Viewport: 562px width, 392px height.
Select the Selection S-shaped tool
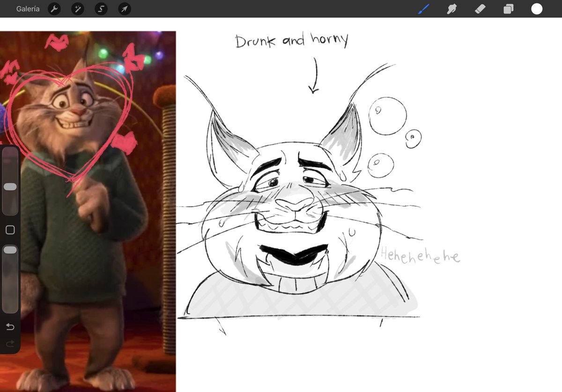pos(101,9)
